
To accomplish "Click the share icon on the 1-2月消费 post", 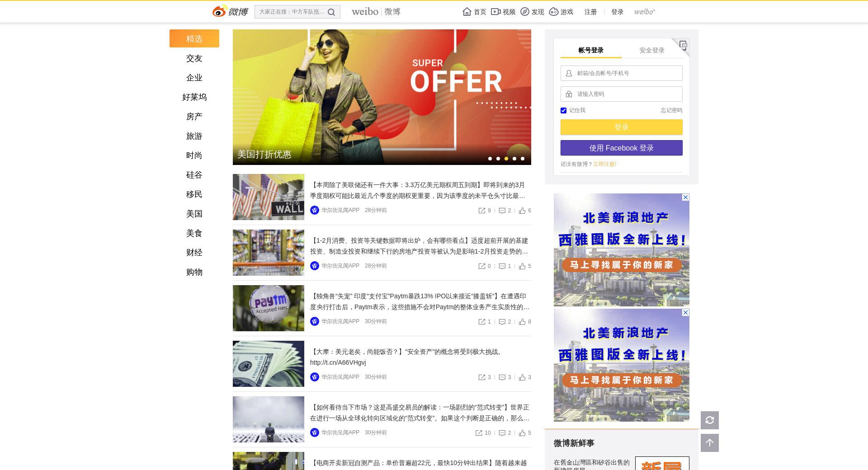I will click(482, 266).
